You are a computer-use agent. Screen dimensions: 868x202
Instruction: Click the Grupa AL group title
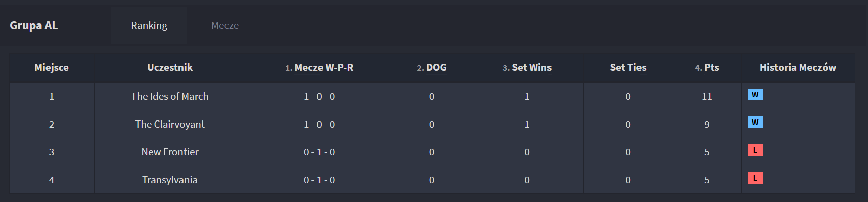pyautogui.click(x=34, y=25)
